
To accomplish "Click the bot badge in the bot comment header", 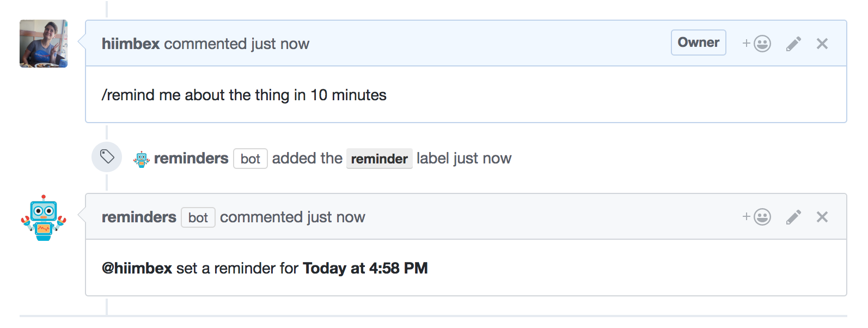I will (198, 217).
